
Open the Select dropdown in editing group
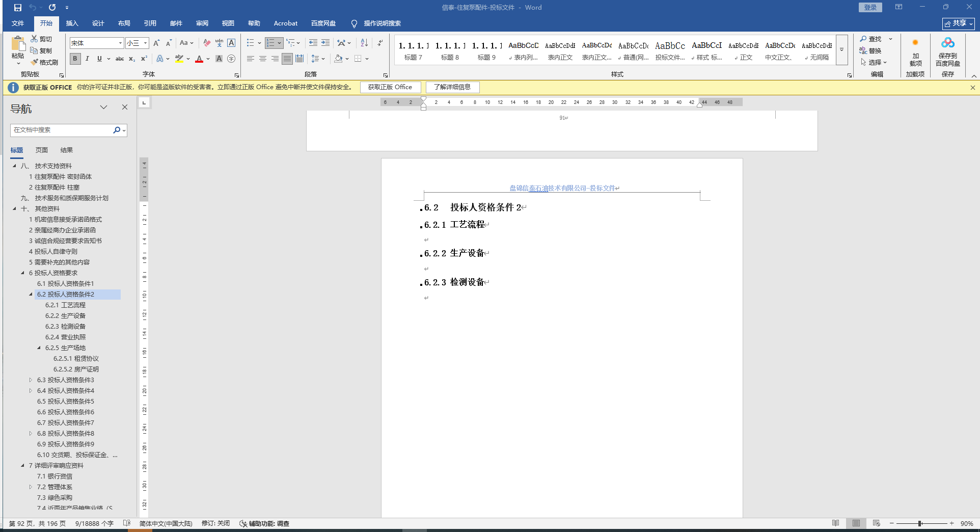(x=874, y=62)
